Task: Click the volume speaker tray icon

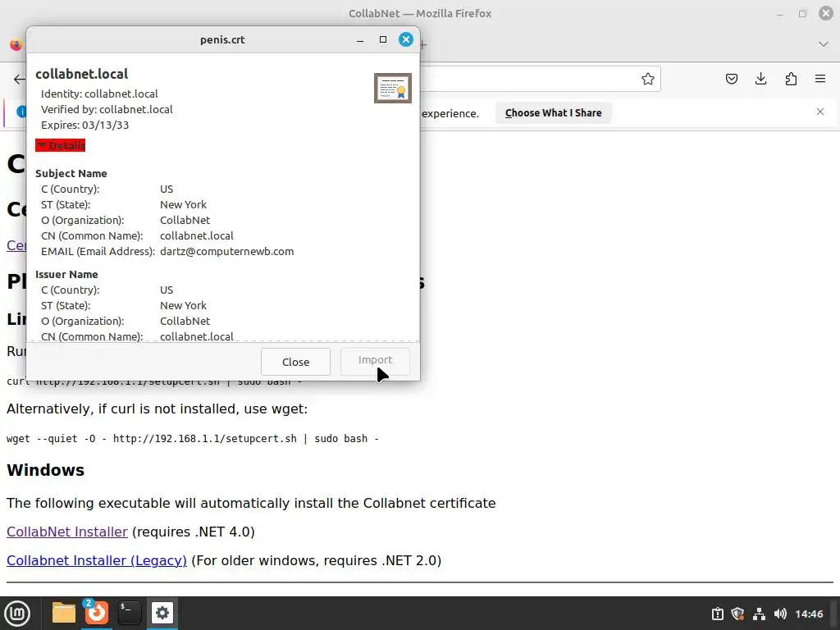Action: (780, 614)
